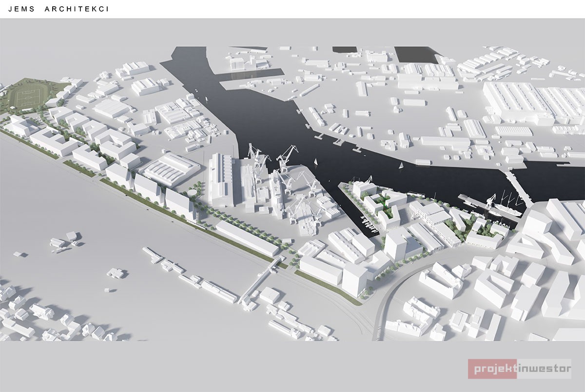This screenshot has height=392, width=585.
Task: Click the large striped-roof hall beside the shipyard
Action: [172, 169]
